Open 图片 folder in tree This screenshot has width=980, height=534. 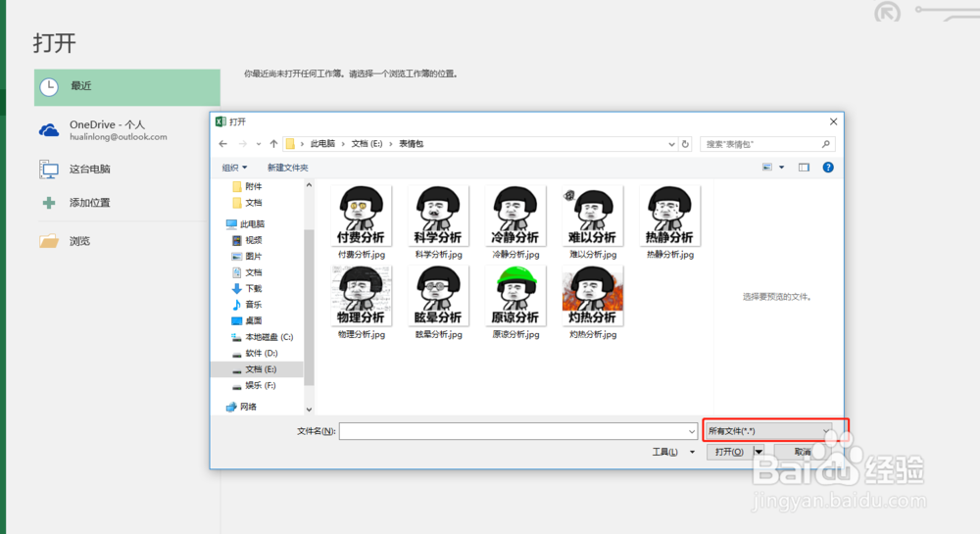tap(248, 256)
